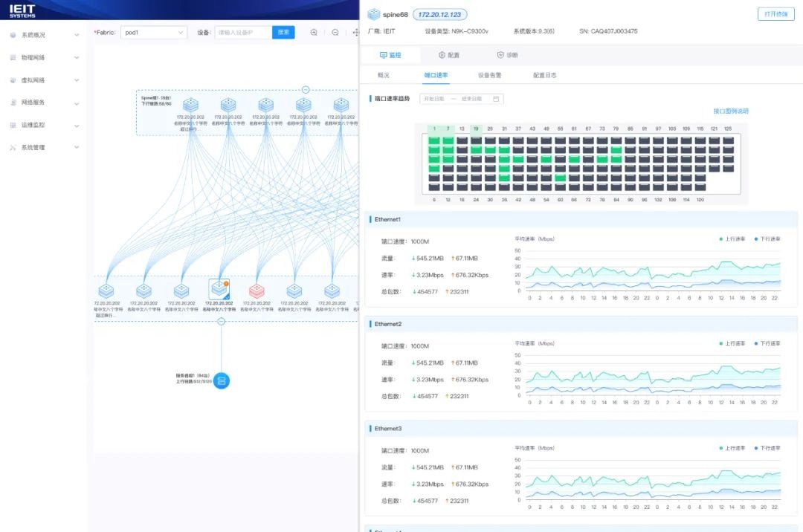Open the 接口图例说明 link
Screen dimensions: 803x532
pyautogui.click(x=730, y=111)
